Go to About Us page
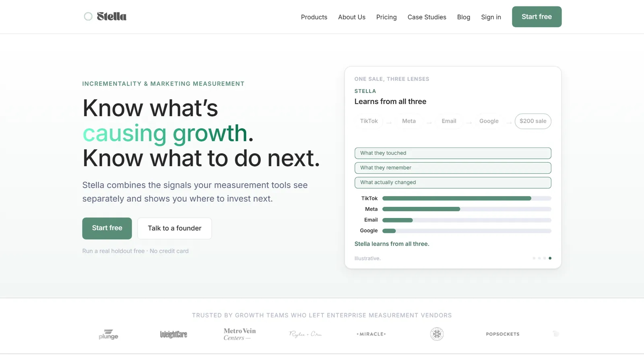This screenshot has height=362, width=644. click(x=352, y=17)
